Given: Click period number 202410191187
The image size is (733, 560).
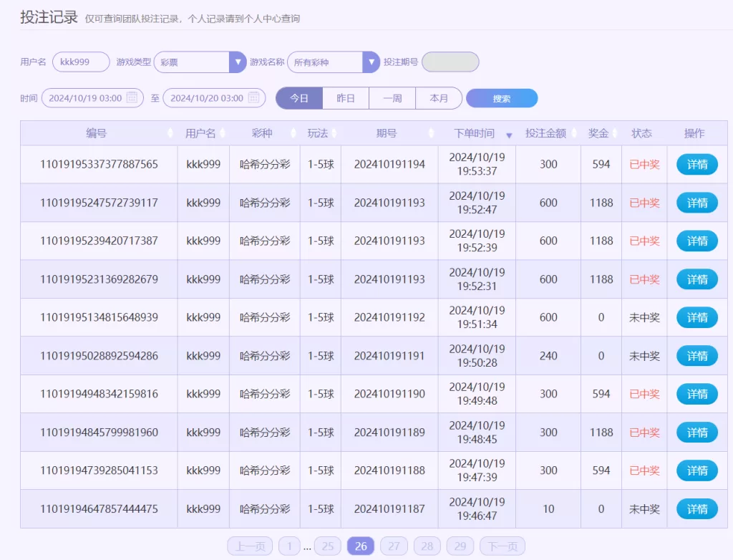Looking at the screenshot, I should [x=389, y=508].
